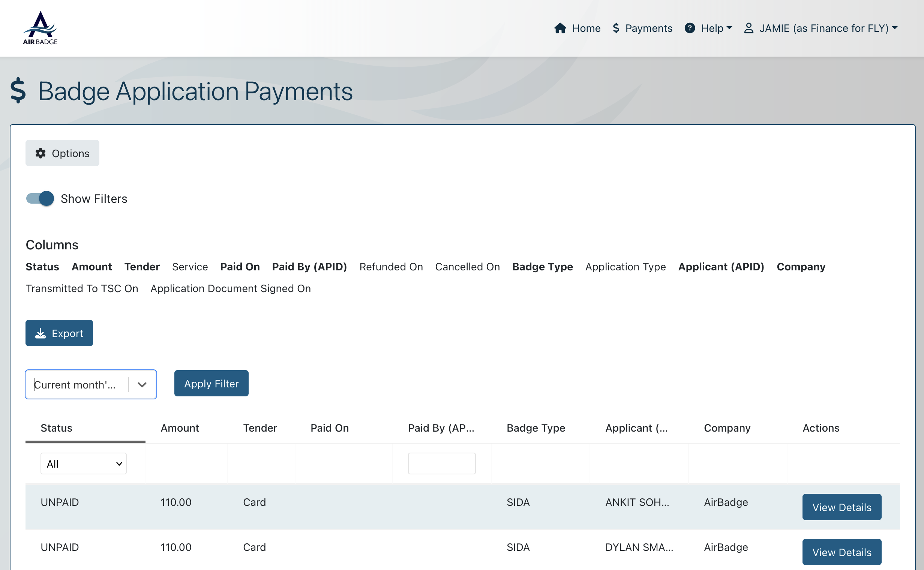Enable the Refunded On column
This screenshot has width=924, height=570.
pyautogui.click(x=391, y=267)
